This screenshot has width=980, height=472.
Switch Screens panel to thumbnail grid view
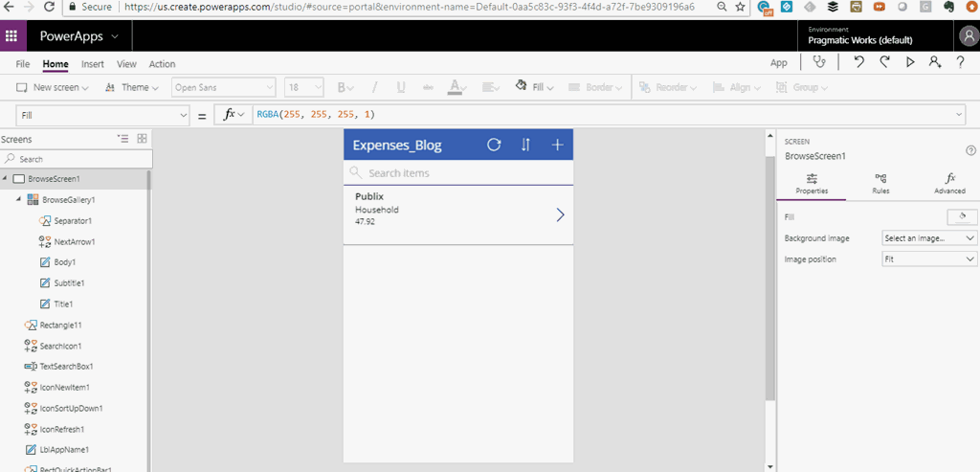[142, 139]
